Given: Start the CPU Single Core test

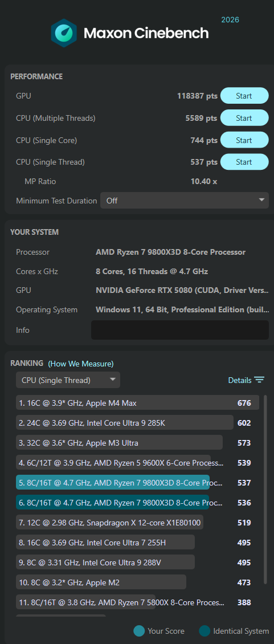Looking at the screenshot, I should click(244, 140).
